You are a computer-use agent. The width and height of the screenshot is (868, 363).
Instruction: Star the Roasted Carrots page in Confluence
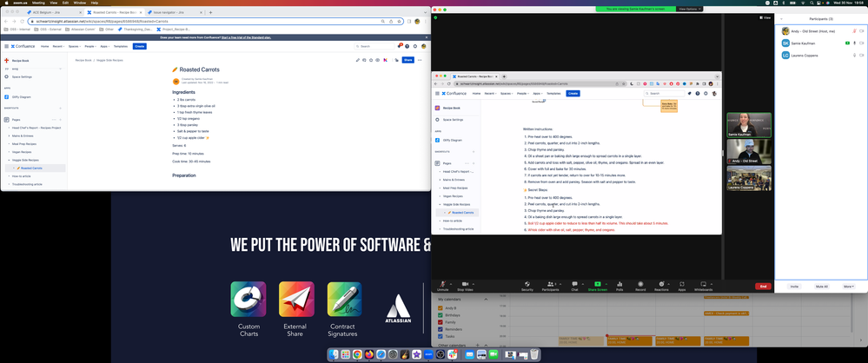371,60
